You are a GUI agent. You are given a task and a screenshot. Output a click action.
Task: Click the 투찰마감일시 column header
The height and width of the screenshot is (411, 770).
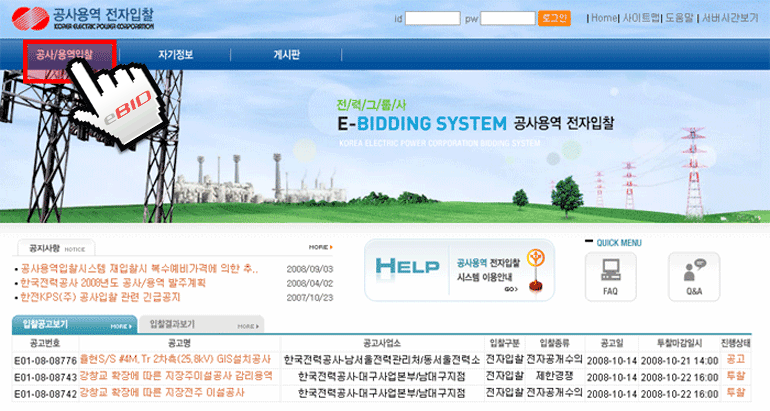[x=680, y=343]
